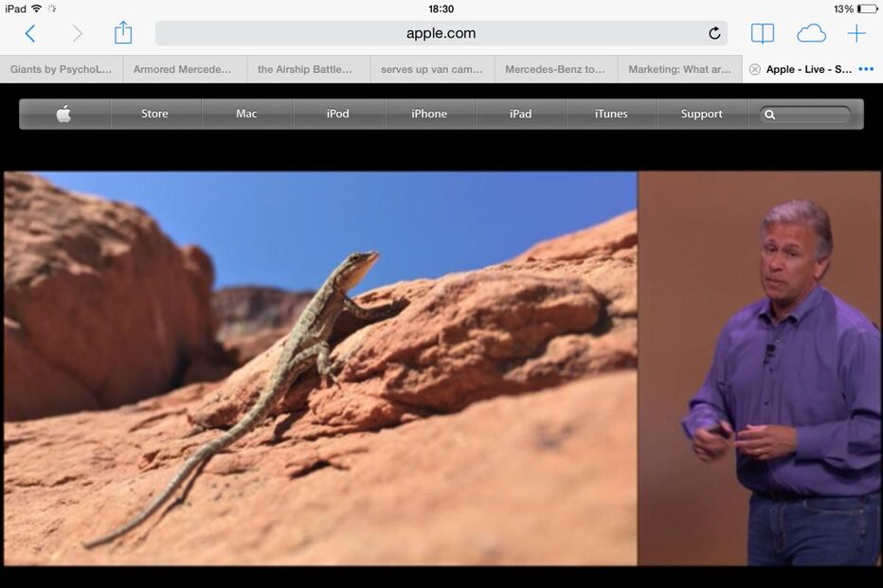Screen dimensions: 883x588
Task: Select the Mercedes-Benz tab
Action: 555,69
